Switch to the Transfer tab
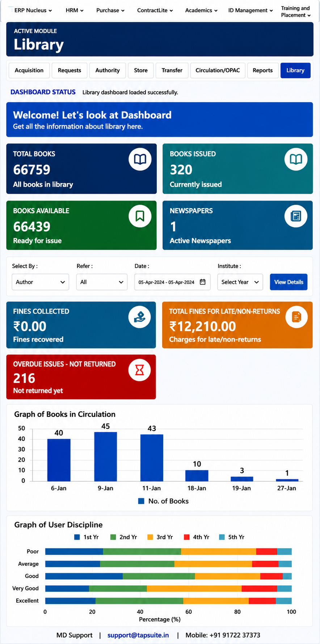This screenshot has width=320, height=644. 172,71
